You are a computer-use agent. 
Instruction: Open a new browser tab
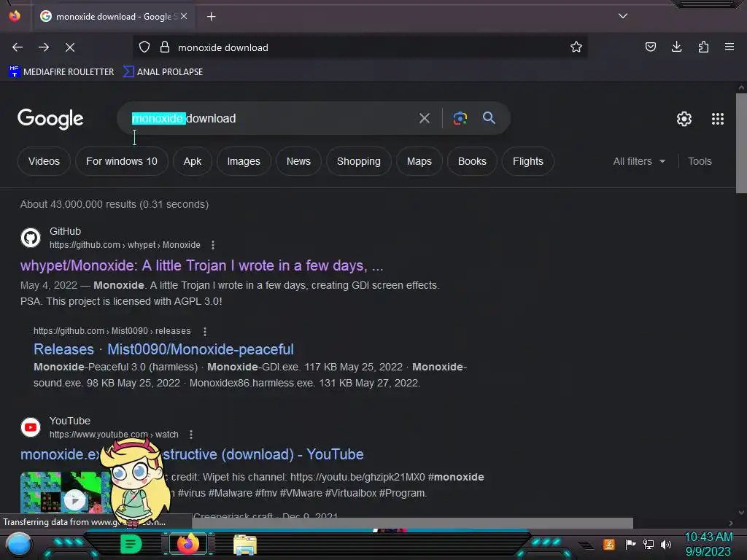click(x=211, y=17)
